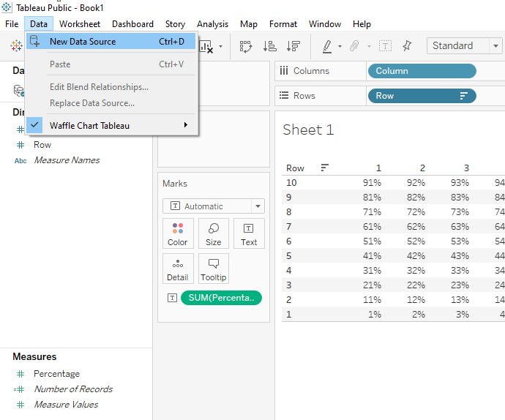This screenshot has height=420, width=505.
Task: Toggle the Waffle Chart Tableau checkmark
Action: pos(34,125)
